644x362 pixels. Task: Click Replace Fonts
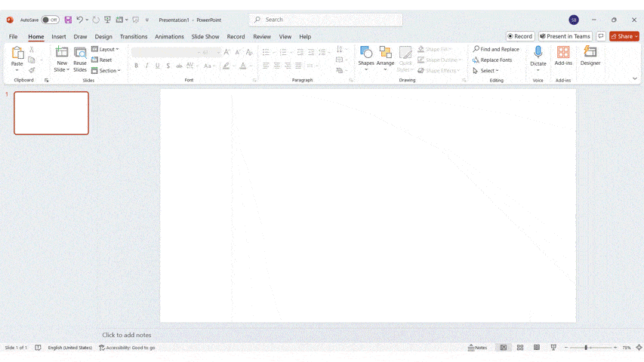[x=492, y=60]
